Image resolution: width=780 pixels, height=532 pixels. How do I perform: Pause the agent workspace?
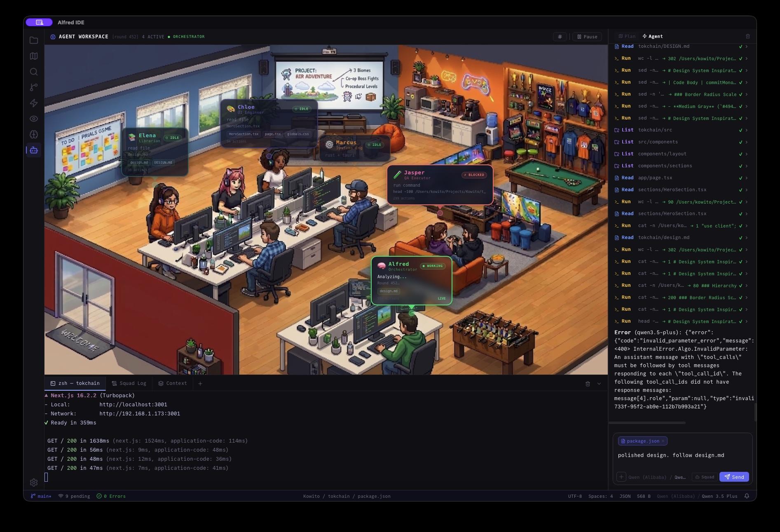click(x=587, y=37)
